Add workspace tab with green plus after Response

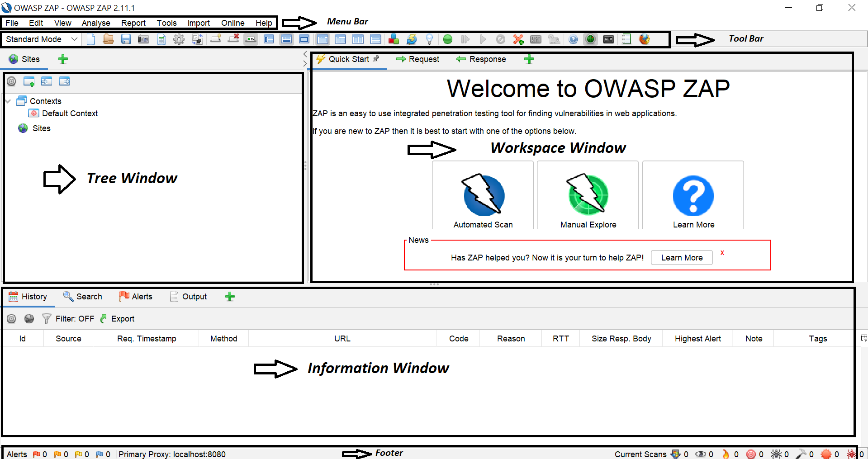tap(529, 59)
